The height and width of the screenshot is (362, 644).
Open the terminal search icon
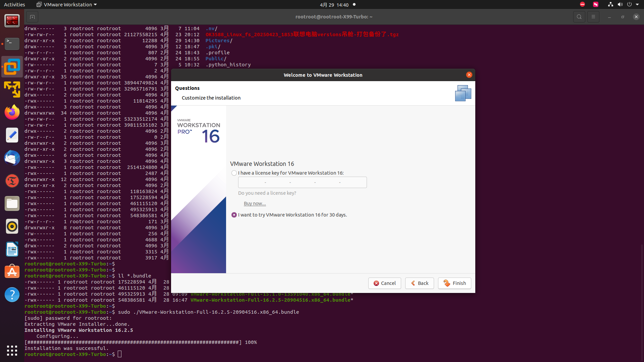coord(579,17)
